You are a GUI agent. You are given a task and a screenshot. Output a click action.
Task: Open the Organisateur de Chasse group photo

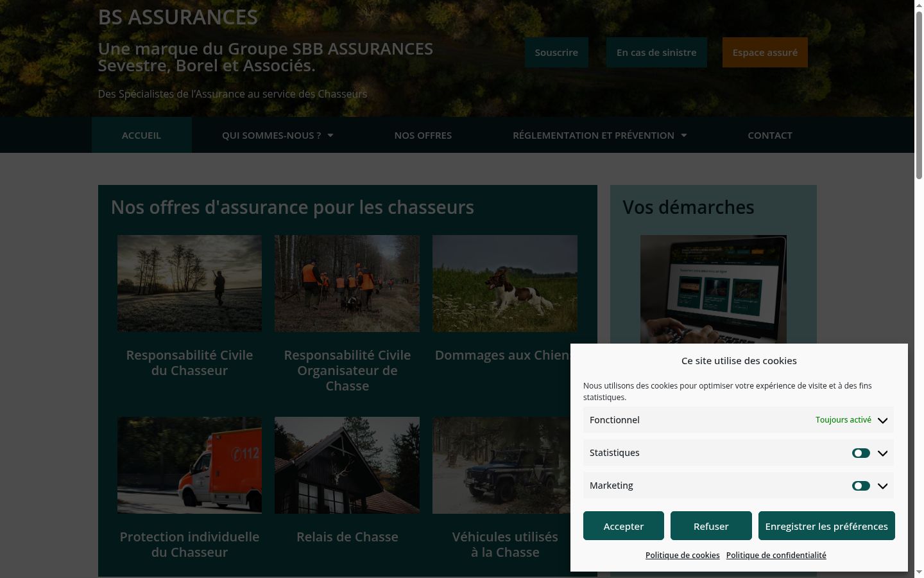pos(347,283)
